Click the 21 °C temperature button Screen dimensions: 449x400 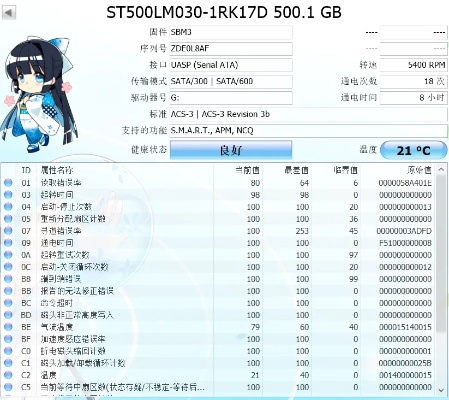point(413,150)
